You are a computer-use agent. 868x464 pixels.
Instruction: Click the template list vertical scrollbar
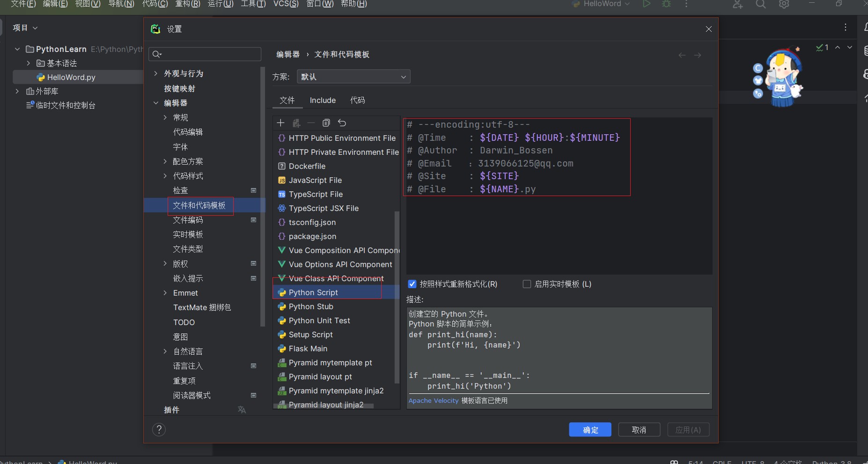[x=397, y=297]
